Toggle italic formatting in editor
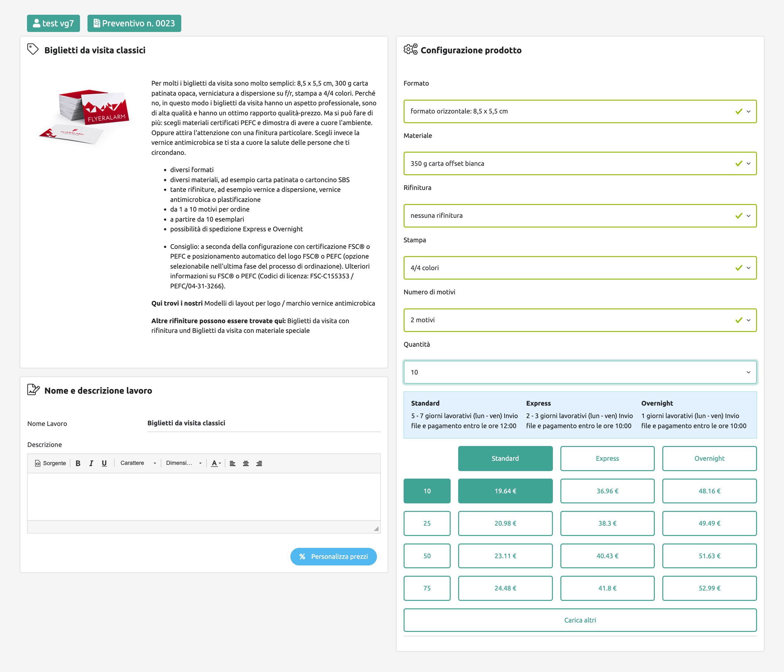784x672 pixels. pos(91,463)
